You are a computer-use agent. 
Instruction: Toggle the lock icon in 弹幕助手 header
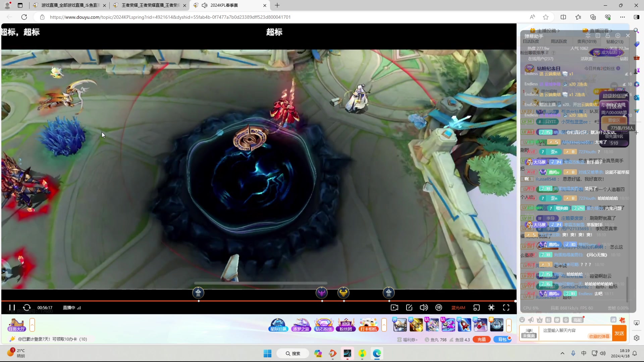tap(608, 36)
